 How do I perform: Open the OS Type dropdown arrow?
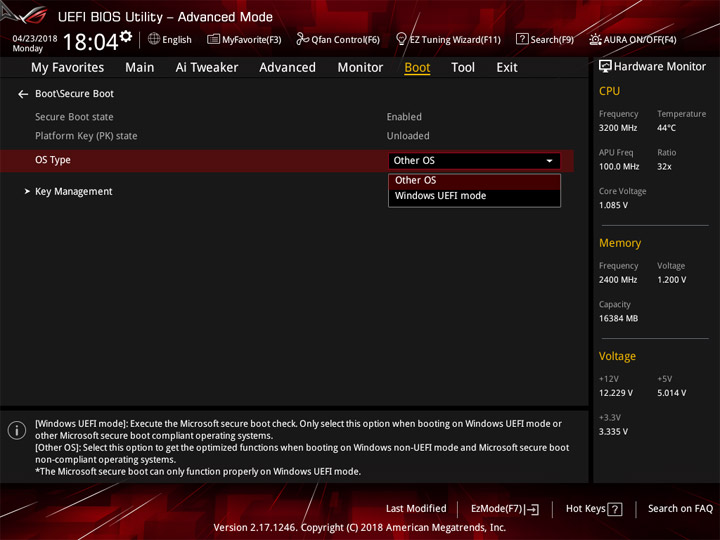(549, 161)
